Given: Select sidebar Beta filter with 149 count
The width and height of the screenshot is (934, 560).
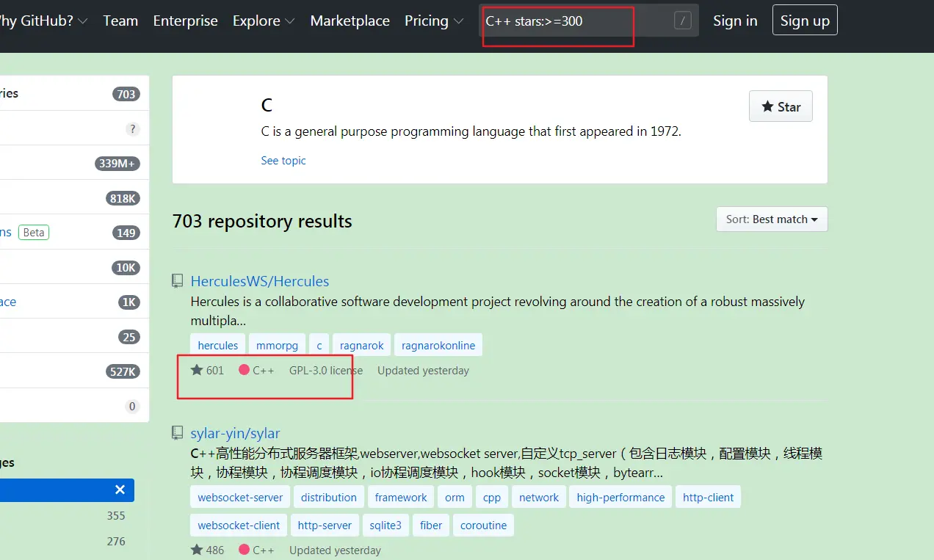Looking at the screenshot, I should pyautogui.click(x=73, y=232).
